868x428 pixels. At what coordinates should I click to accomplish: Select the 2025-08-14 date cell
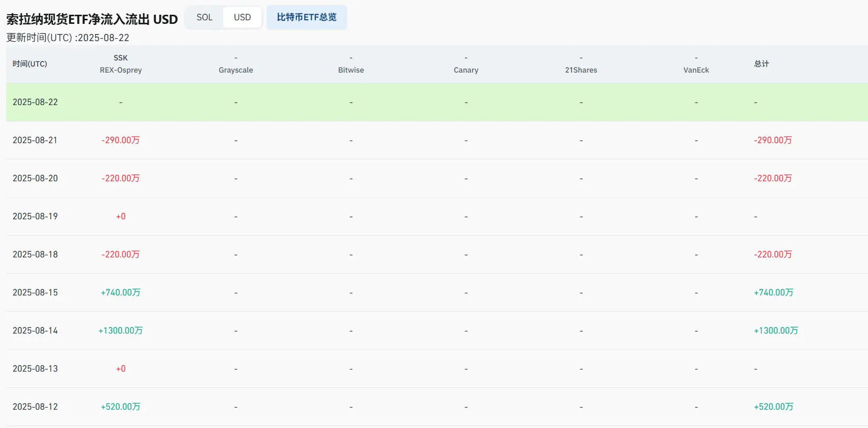click(x=35, y=331)
